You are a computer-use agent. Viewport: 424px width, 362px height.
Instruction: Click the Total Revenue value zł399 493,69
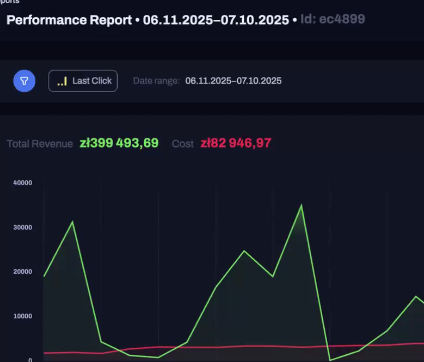[x=119, y=143]
